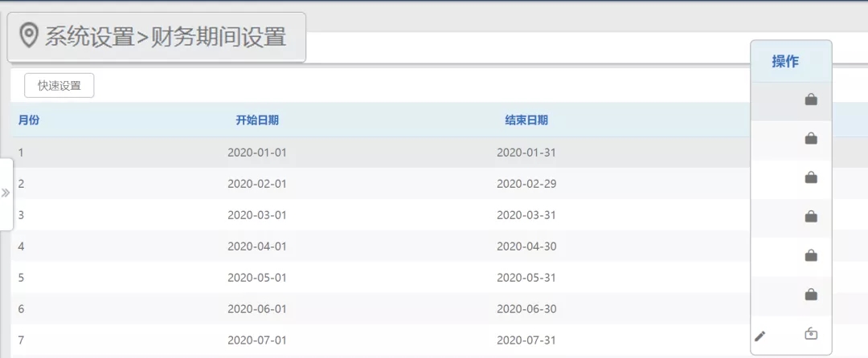Viewport: 868px width, 358px height.
Task: Click the lock icon for month 3
Action: pyautogui.click(x=811, y=178)
